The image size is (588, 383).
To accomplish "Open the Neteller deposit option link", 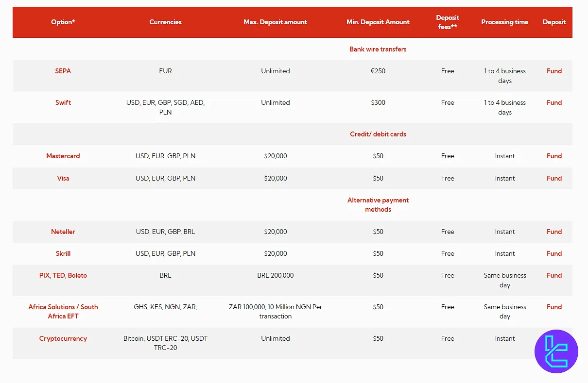I will pos(63,232).
